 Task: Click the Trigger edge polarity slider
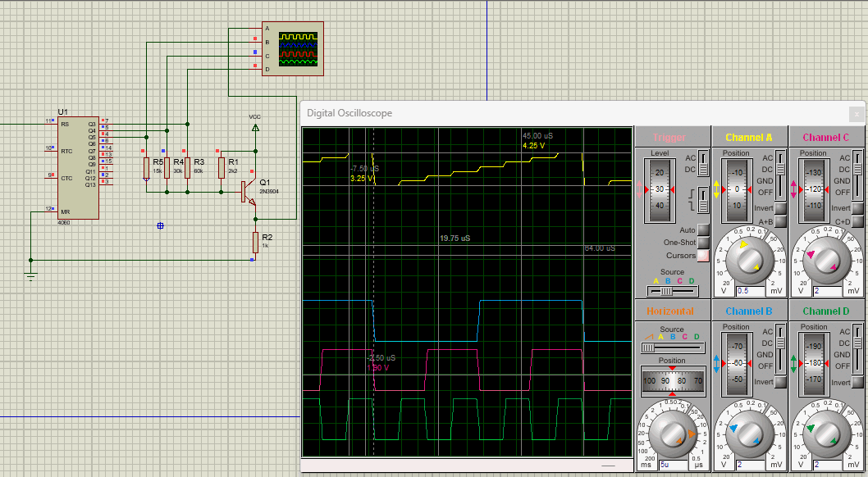pos(703,199)
